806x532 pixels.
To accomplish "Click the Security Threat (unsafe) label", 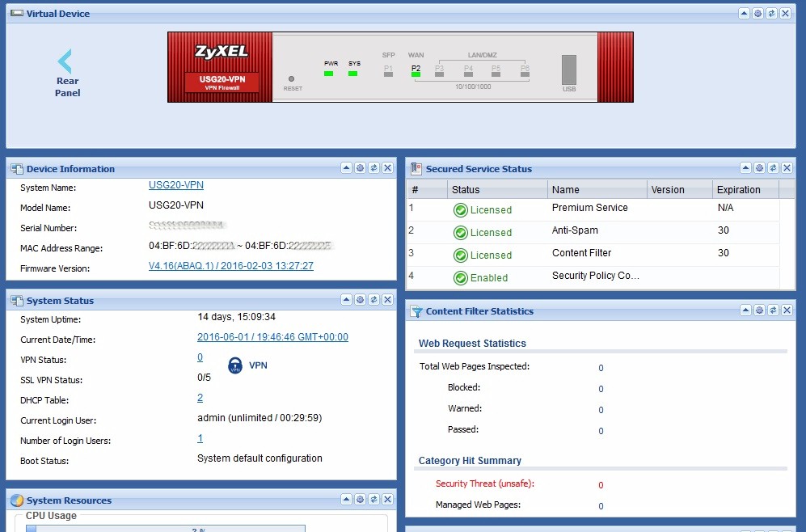I will click(485, 483).
